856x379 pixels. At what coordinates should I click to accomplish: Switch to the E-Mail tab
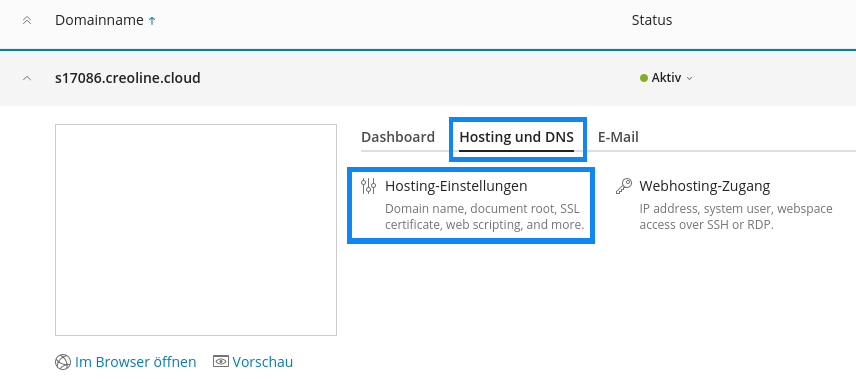click(x=618, y=137)
